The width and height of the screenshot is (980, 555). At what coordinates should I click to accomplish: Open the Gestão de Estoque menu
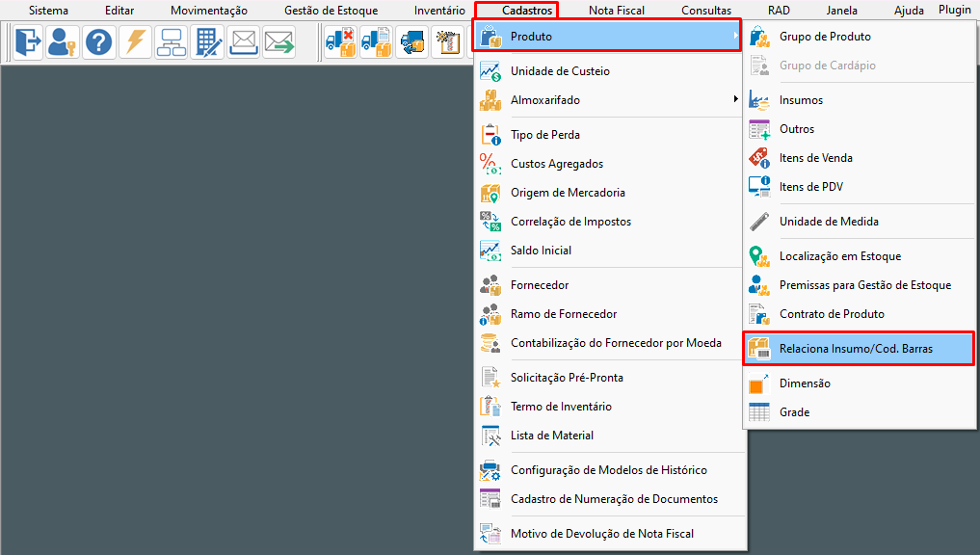pyautogui.click(x=331, y=10)
